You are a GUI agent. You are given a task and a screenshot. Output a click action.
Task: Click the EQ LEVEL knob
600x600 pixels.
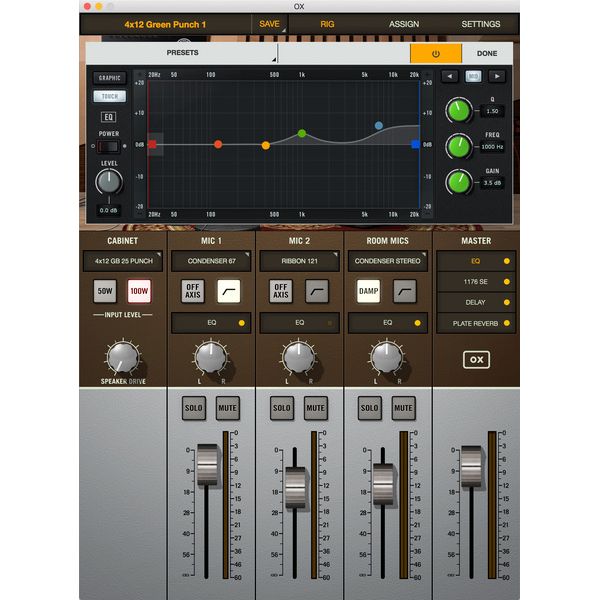[x=109, y=181]
